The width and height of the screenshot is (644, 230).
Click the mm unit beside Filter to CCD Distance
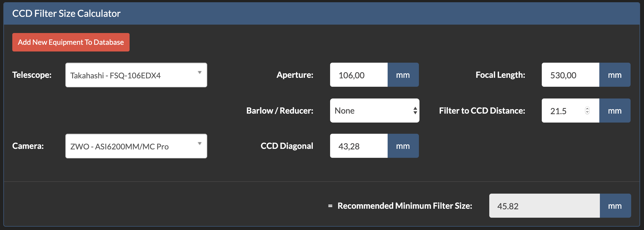coord(615,111)
